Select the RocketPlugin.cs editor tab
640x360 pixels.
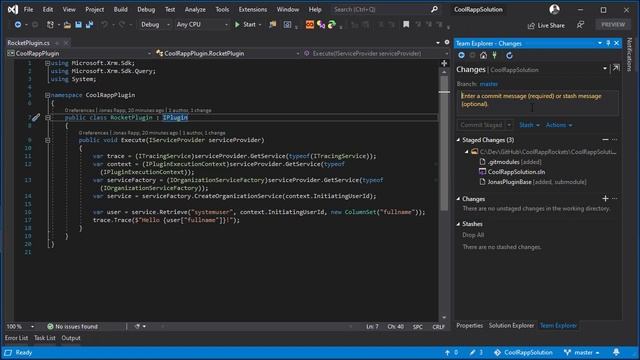pyautogui.click(x=29, y=43)
